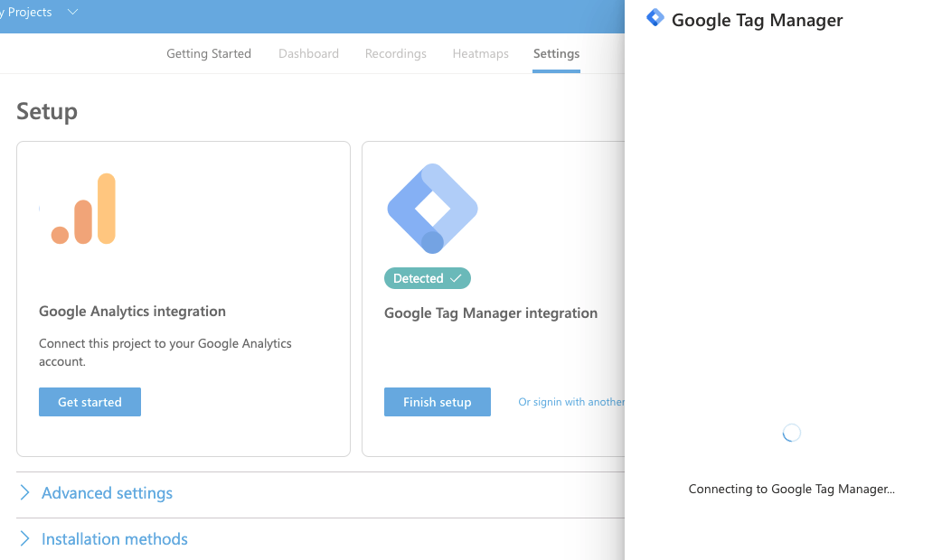Click the large Google Tag Manager diamond logo
The width and height of the screenshot is (942, 560).
pyautogui.click(x=432, y=209)
